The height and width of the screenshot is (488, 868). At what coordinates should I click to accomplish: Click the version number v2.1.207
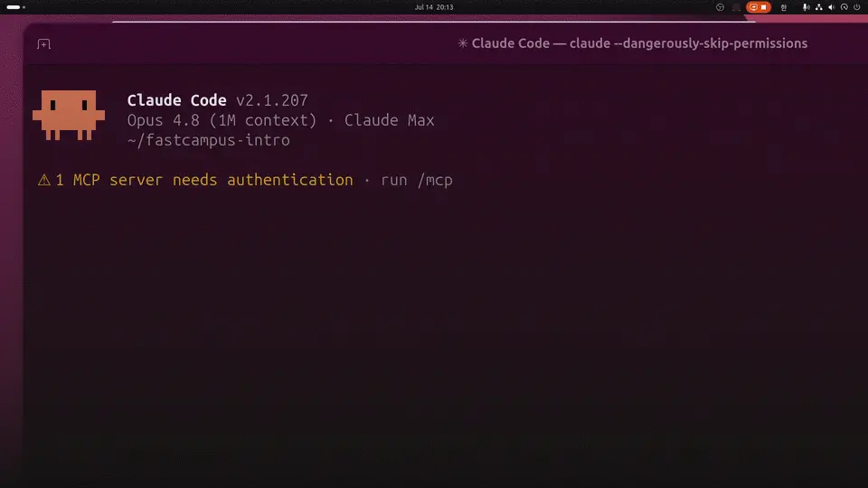(x=272, y=100)
